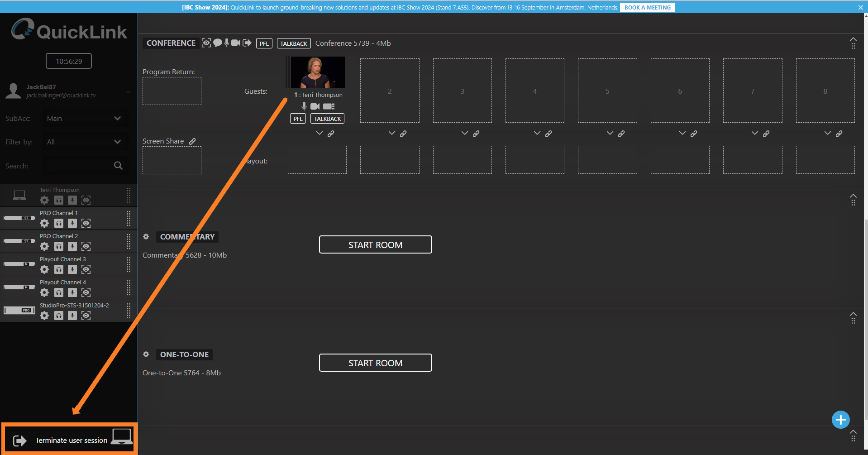Viewport: 868px width, 455px height.
Task: Close the IBC Show announcement banner
Action: pyautogui.click(x=860, y=7)
